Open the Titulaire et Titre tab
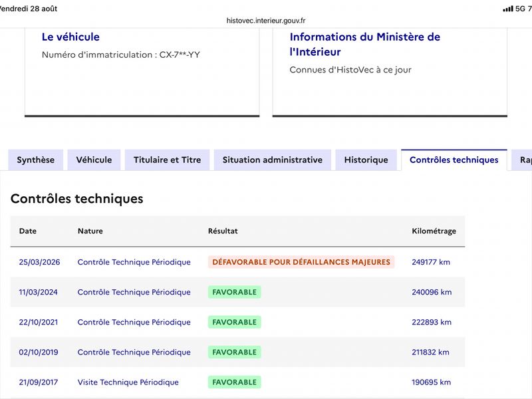The height and width of the screenshot is (399, 532). tap(168, 160)
